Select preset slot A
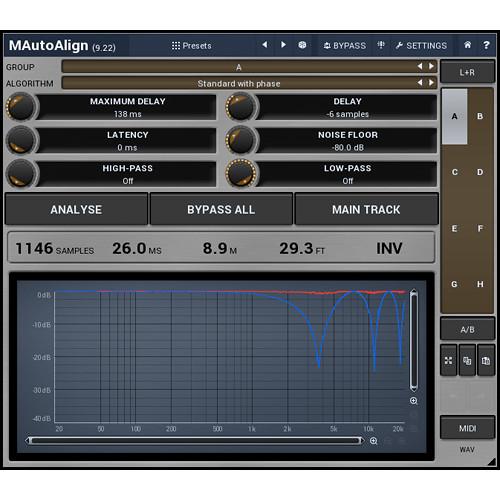 pos(454,116)
